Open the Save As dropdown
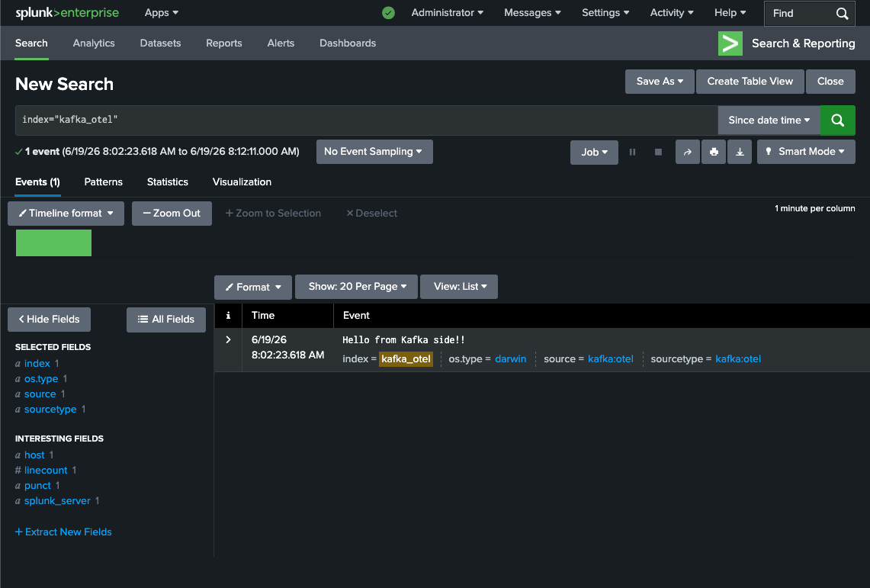Image resolution: width=870 pixels, height=588 pixels. [x=660, y=82]
